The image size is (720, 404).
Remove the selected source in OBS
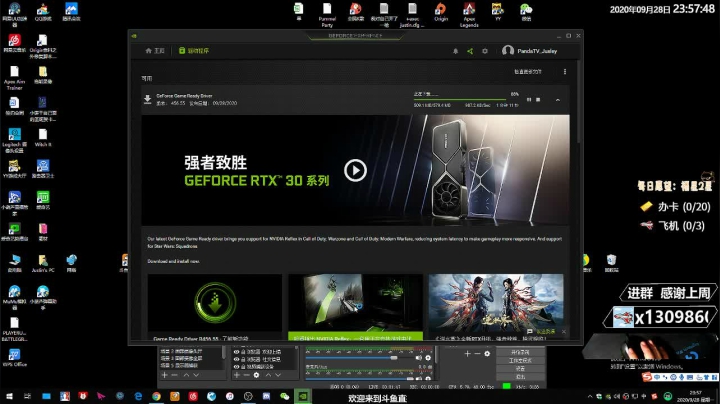click(x=247, y=375)
